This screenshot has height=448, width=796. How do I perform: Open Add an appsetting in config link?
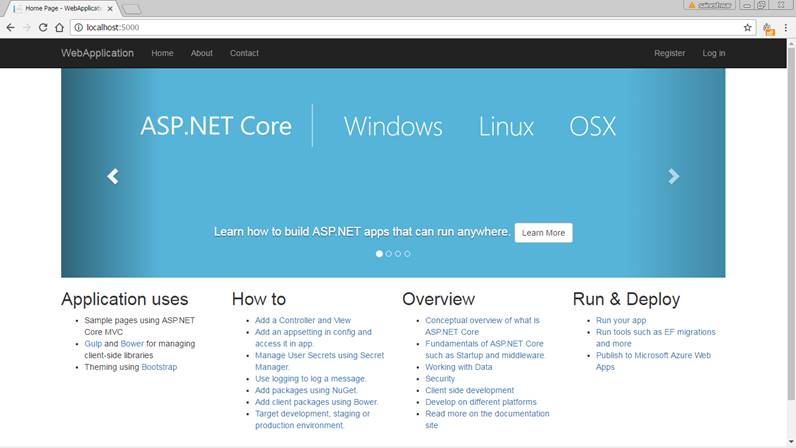coord(313,338)
